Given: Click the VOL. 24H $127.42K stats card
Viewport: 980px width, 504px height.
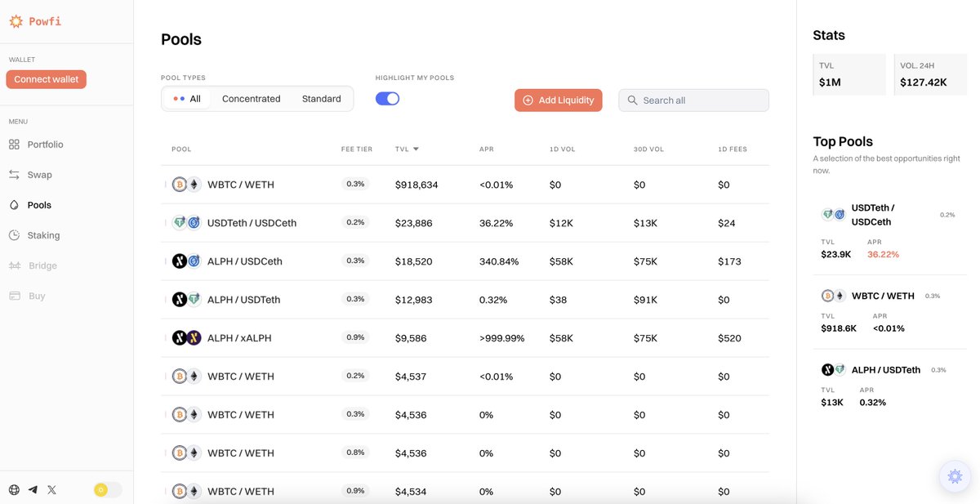Looking at the screenshot, I should tap(930, 75).
